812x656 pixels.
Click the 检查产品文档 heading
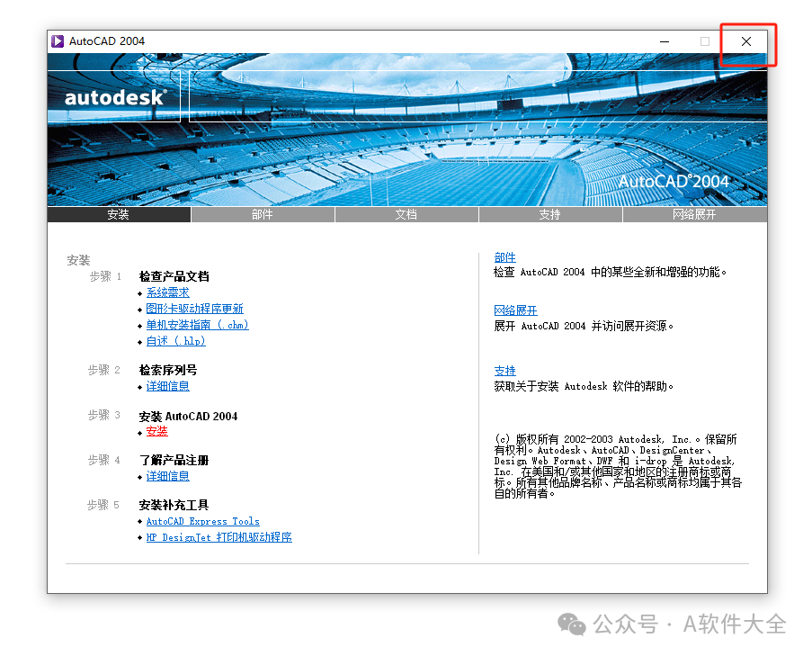pos(174,276)
